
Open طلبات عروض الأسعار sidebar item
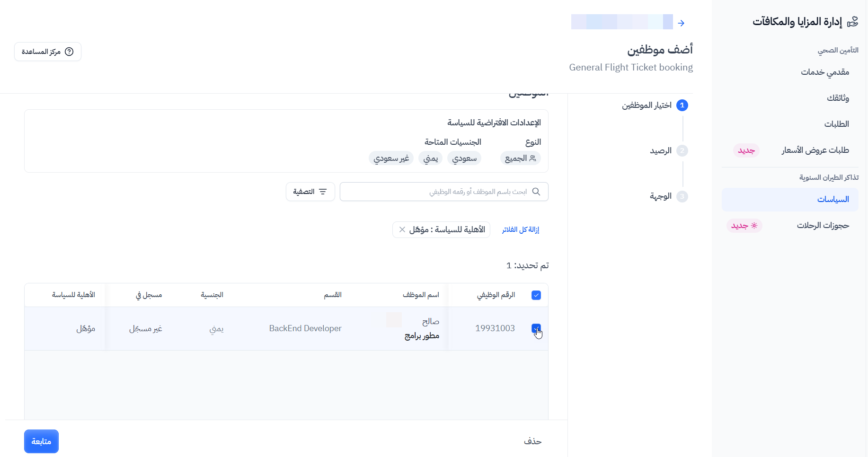point(815,150)
